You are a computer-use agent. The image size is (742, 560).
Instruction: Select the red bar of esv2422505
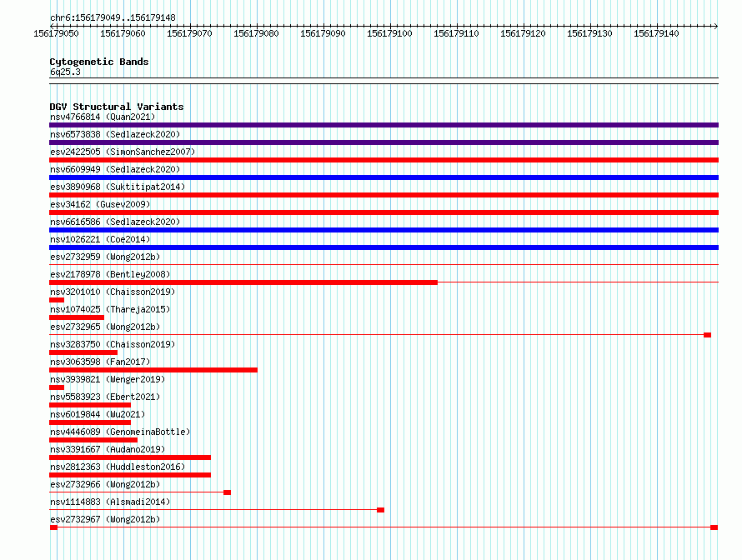click(x=384, y=160)
